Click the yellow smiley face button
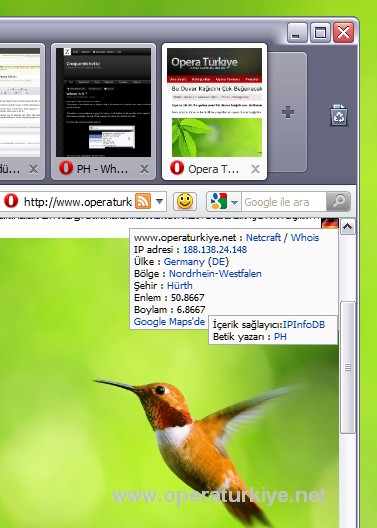Image resolution: width=377 pixels, height=528 pixels. pyautogui.click(x=185, y=201)
